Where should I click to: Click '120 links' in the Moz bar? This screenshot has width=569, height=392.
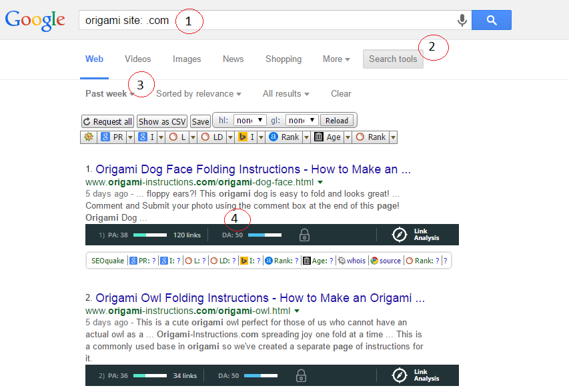click(x=187, y=235)
